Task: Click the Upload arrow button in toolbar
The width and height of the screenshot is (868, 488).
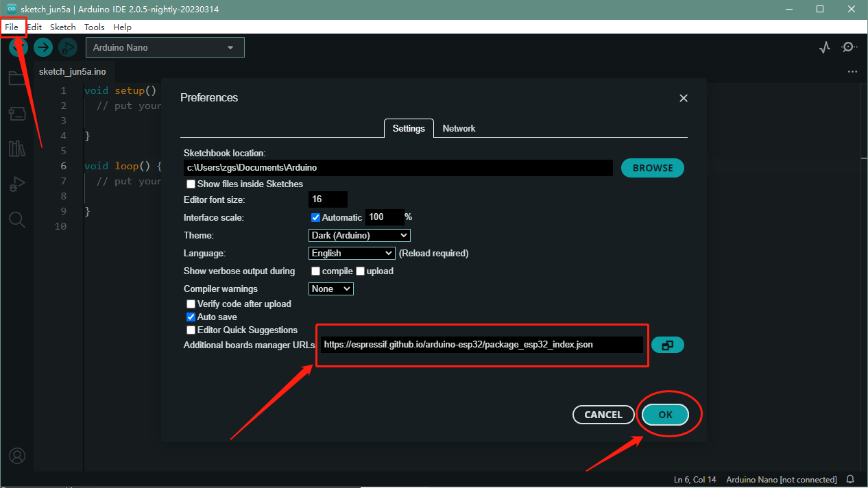Action: tap(43, 47)
